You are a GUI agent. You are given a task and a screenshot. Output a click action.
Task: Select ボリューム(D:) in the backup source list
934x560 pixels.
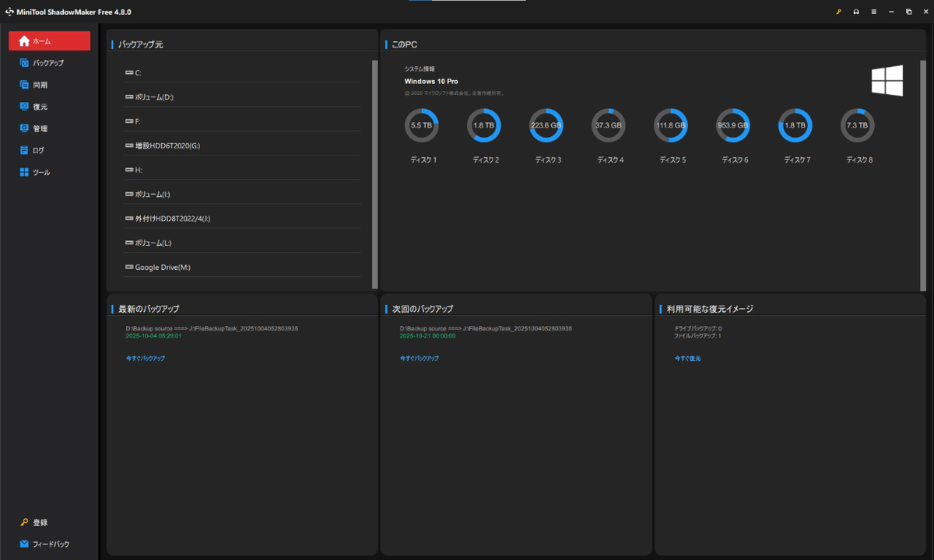242,97
